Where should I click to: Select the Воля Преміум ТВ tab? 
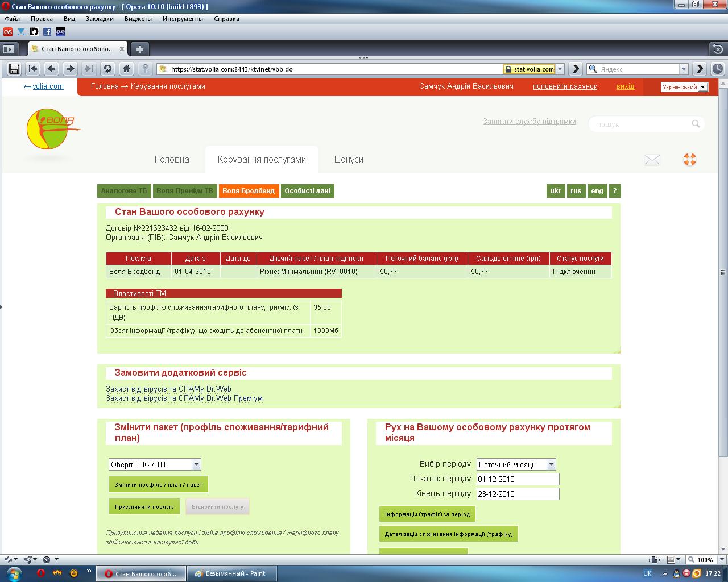pyautogui.click(x=185, y=191)
